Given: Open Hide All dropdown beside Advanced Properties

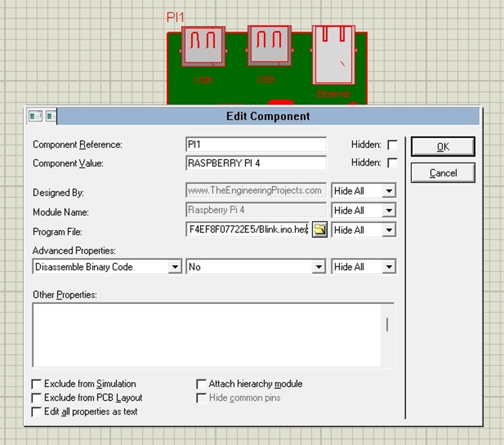Looking at the screenshot, I should (388, 266).
